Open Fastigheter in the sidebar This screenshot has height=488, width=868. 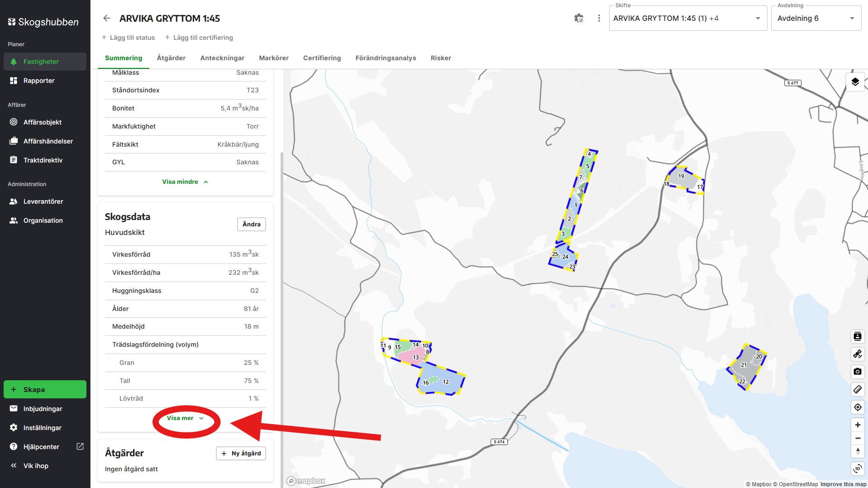tap(45, 62)
